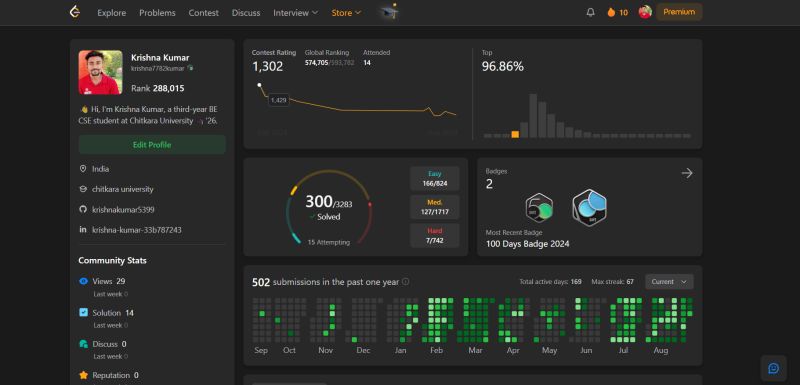The image size is (800, 385).
Task: Open the chat support bubble icon
Action: pyautogui.click(x=773, y=368)
